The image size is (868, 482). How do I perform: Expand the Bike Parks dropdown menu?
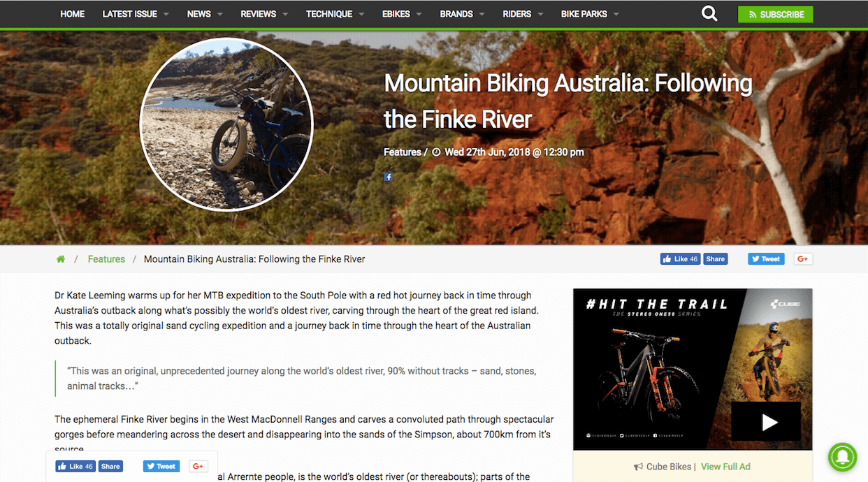pyautogui.click(x=590, y=14)
